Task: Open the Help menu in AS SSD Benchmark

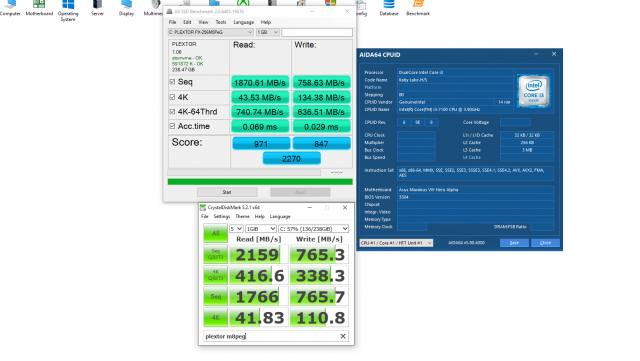Action: click(x=266, y=22)
